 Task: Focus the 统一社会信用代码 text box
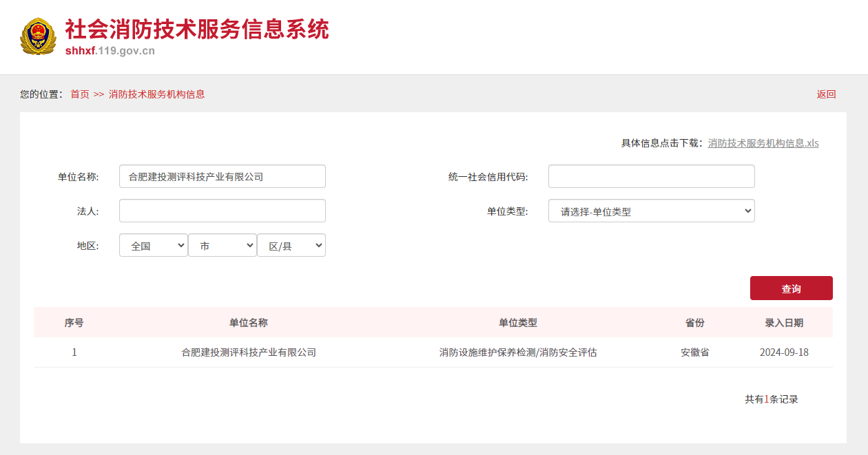(651, 176)
